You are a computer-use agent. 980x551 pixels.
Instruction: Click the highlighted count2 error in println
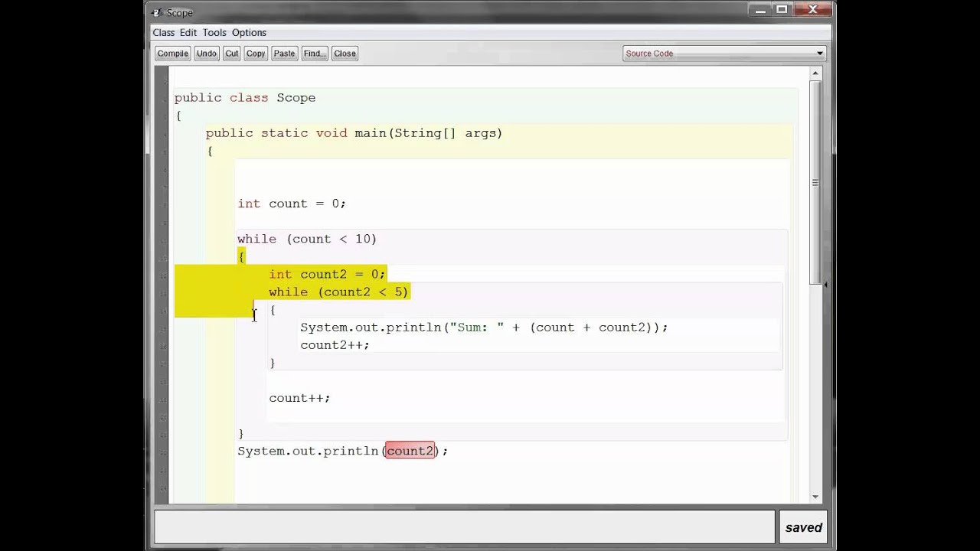410,451
